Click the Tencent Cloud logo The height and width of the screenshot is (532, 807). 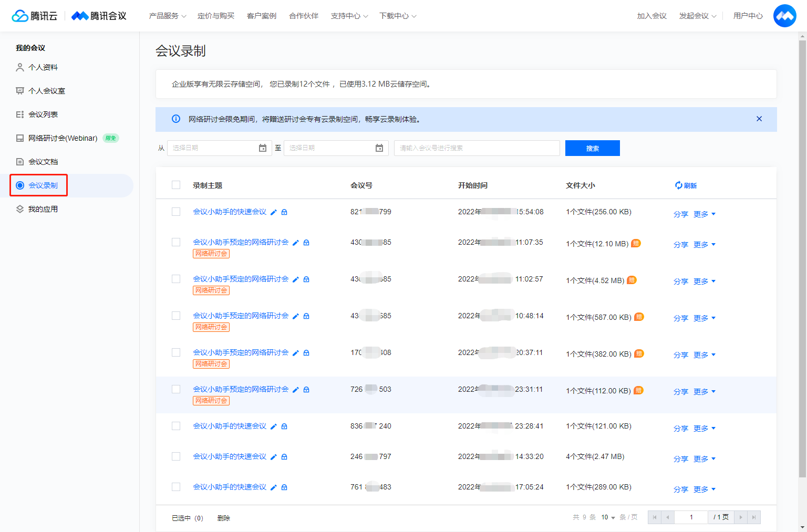[x=34, y=16]
